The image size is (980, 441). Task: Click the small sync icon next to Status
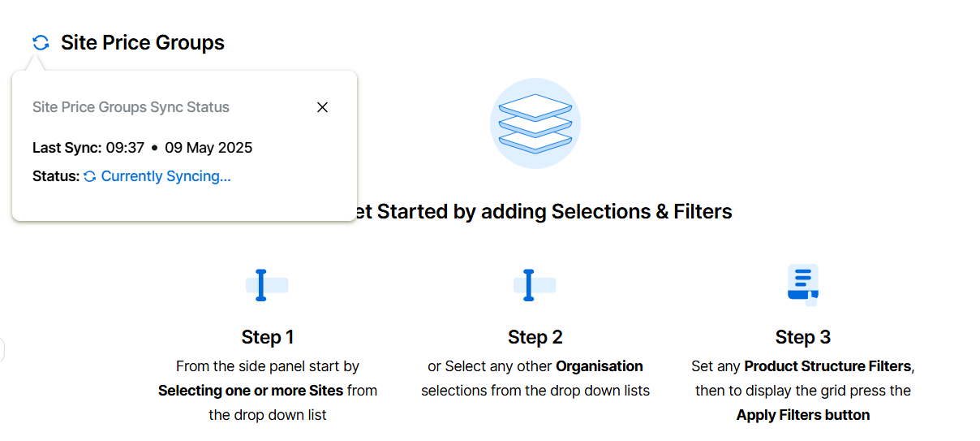point(90,176)
